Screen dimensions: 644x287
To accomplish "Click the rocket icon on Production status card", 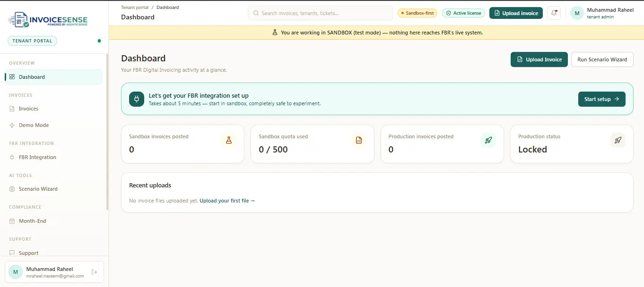I will click(x=618, y=140).
